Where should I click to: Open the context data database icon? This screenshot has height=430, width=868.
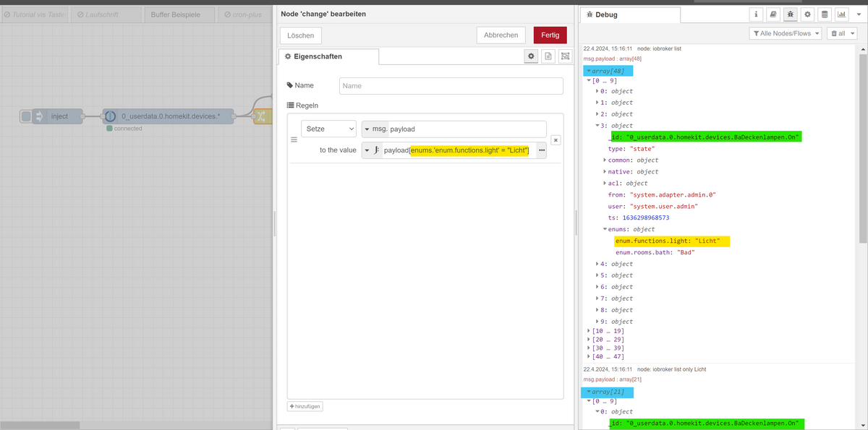coord(825,14)
